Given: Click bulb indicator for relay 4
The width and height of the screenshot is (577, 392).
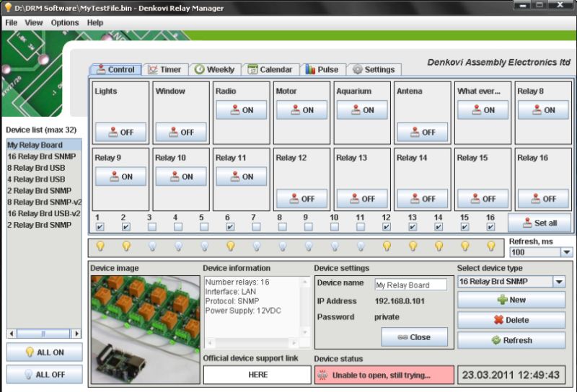Looking at the screenshot, I should click(x=178, y=246).
